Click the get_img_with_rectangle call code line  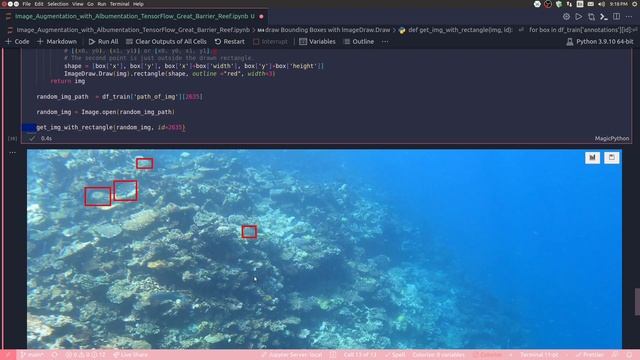click(111, 127)
